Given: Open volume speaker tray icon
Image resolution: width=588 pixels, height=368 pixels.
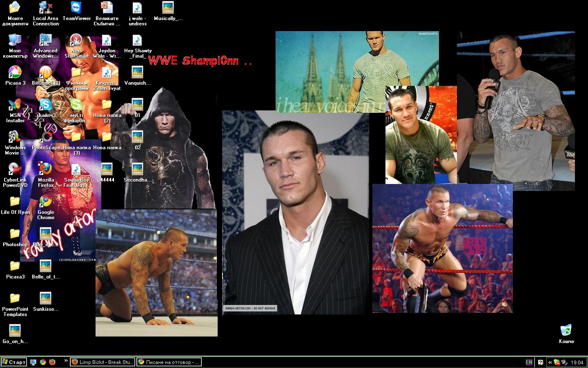Looking at the screenshot, I should click(564, 362).
